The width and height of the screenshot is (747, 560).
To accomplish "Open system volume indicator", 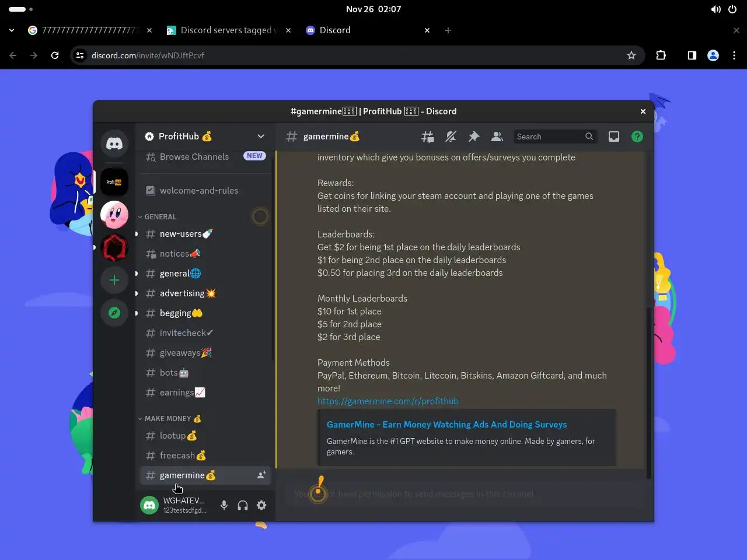I will coord(715,9).
